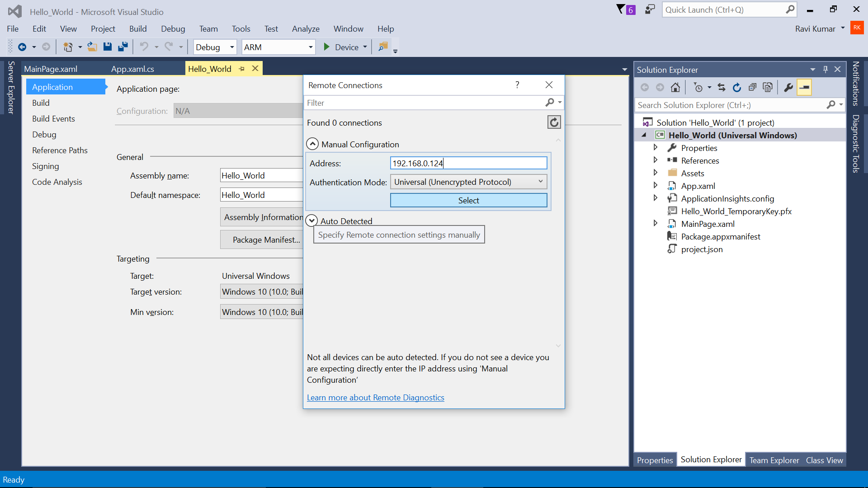The width and height of the screenshot is (868, 488).
Task: Click the Assembly Information button
Action: click(x=261, y=217)
